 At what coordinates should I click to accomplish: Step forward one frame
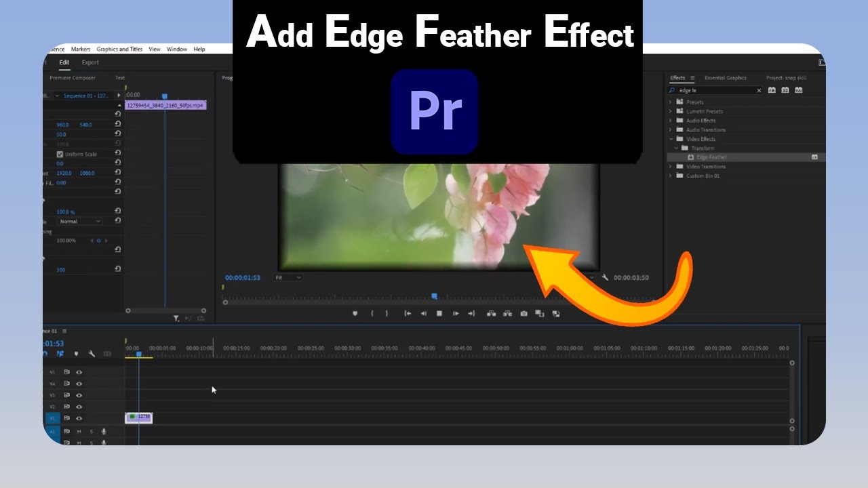[x=456, y=313]
